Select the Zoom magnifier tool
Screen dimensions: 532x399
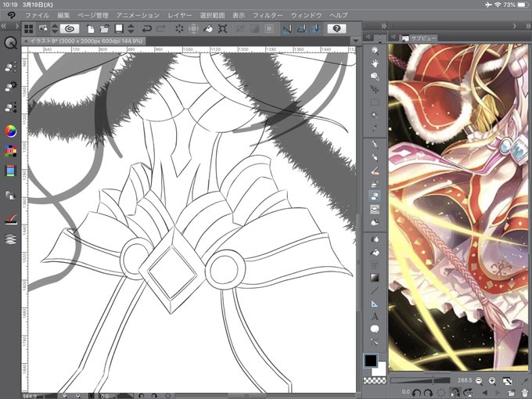[x=375, y=51]
